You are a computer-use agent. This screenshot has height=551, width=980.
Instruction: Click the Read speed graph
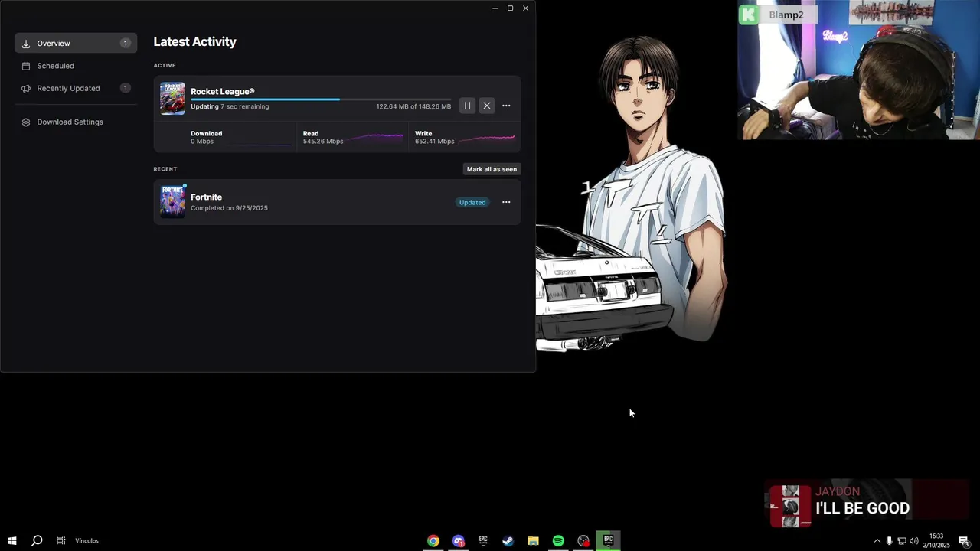374,138
